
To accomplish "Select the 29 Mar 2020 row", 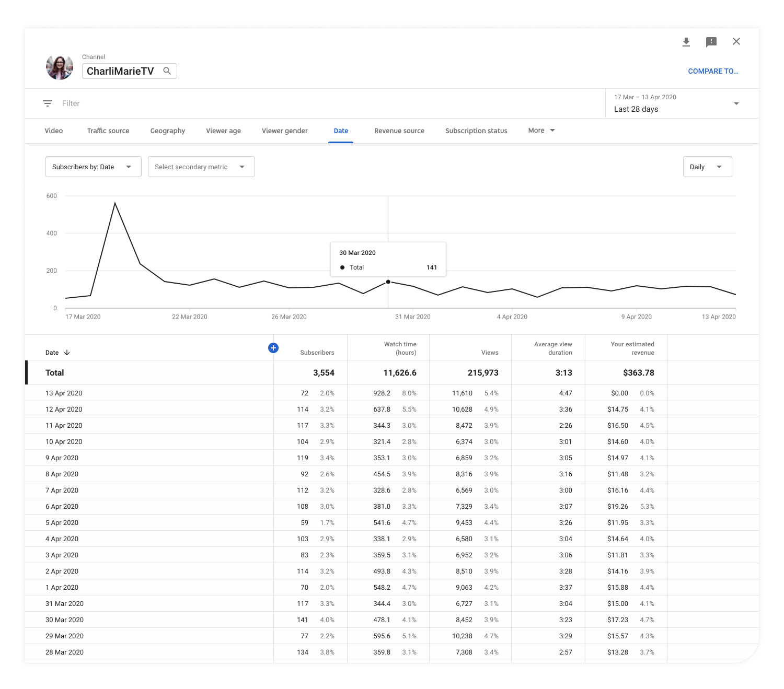I will coord(392,636).
